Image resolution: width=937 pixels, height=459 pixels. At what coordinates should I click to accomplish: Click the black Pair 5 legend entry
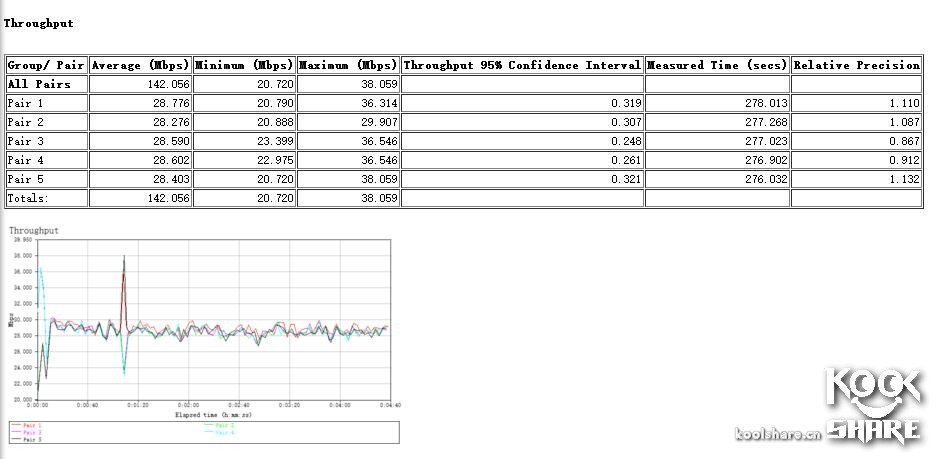tap(26, 439)
